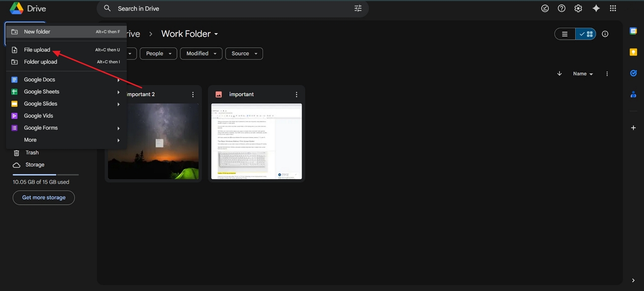Open Google Calendar from the side panel
This screenshot has width=644, height=291.
pos(633,31)
